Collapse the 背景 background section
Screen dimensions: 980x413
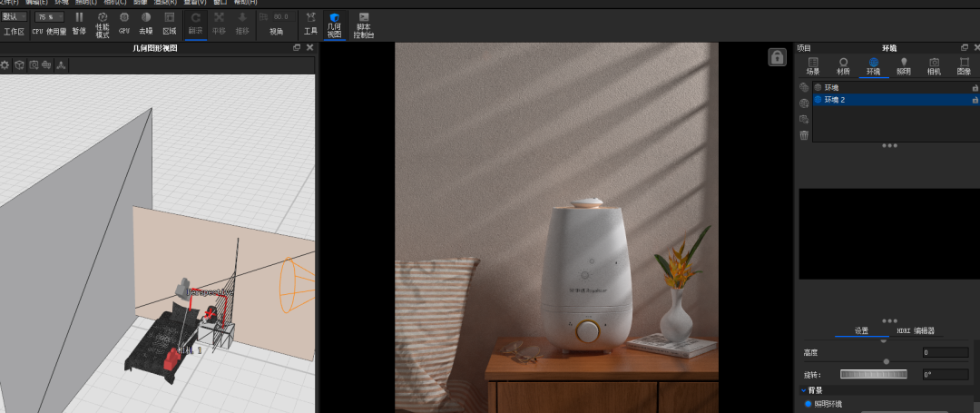pos(804,389)
